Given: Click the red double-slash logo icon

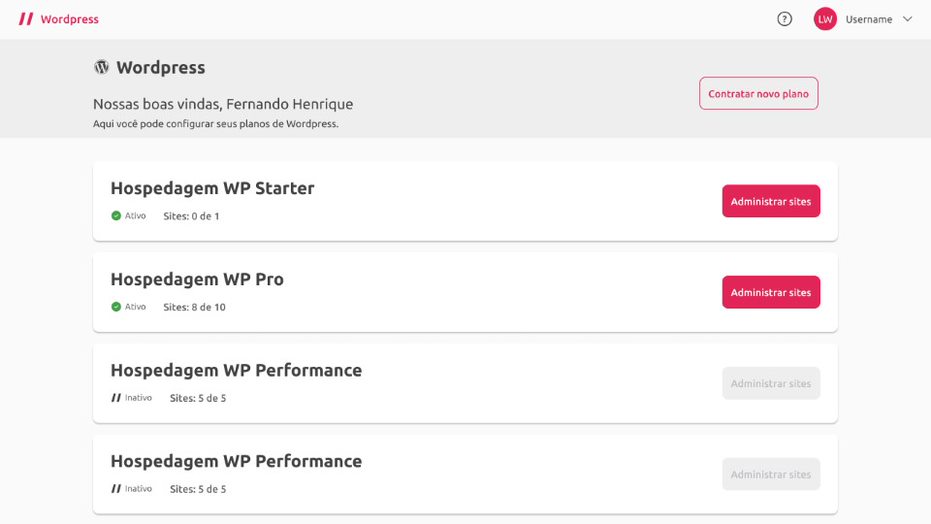Looking at the screenshot, I should coord(26,19).
